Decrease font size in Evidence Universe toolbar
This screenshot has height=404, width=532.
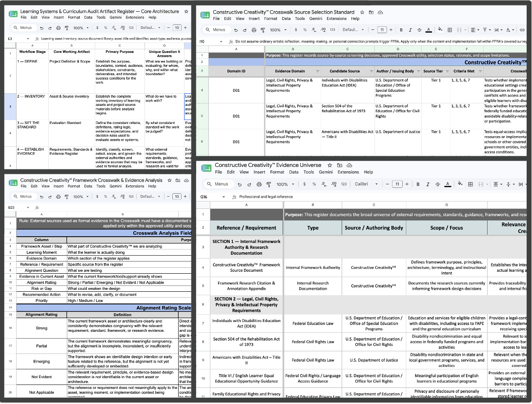[387, 184]
